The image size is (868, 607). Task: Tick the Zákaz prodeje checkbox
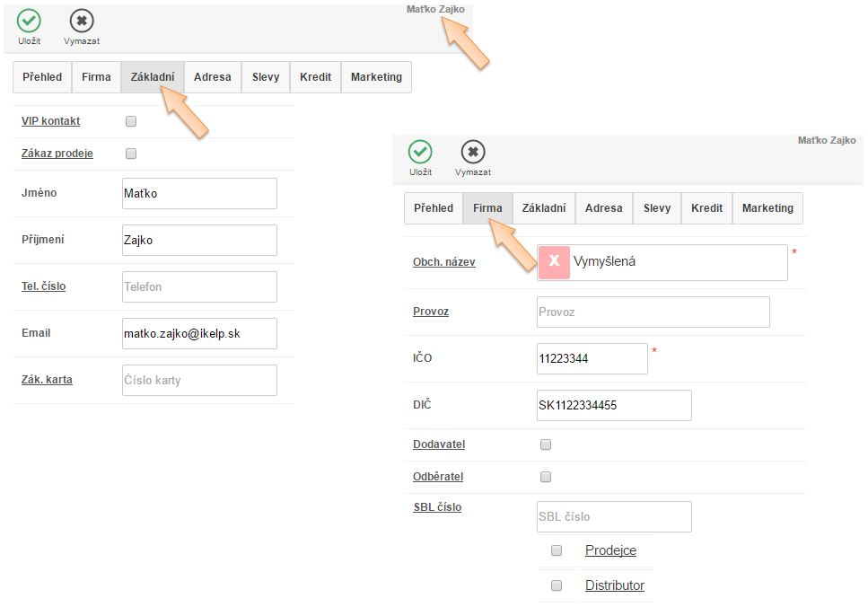tap(131, 154)
